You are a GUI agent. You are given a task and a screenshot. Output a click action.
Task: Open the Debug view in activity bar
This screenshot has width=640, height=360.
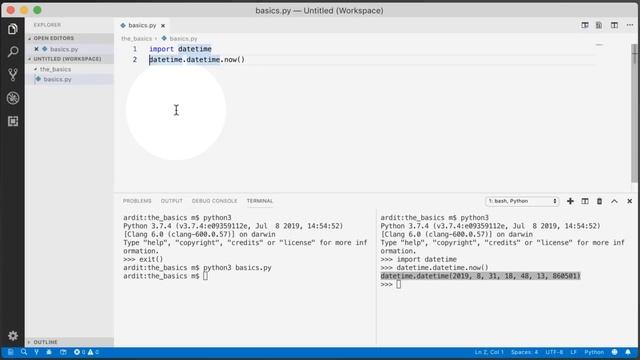(13, 98)
